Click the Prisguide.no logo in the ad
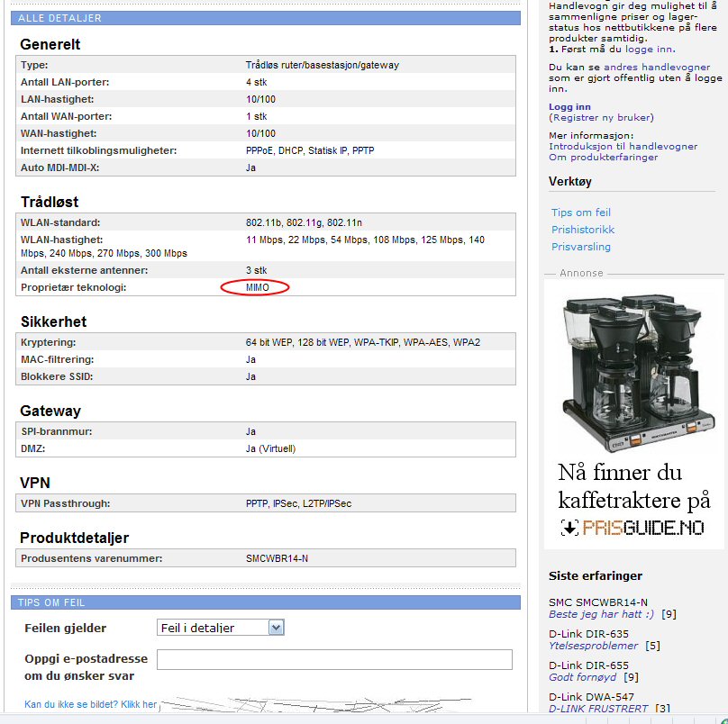The width and height of the screenshot is (728, 724). pyautogui.click(x=633, y=528)
